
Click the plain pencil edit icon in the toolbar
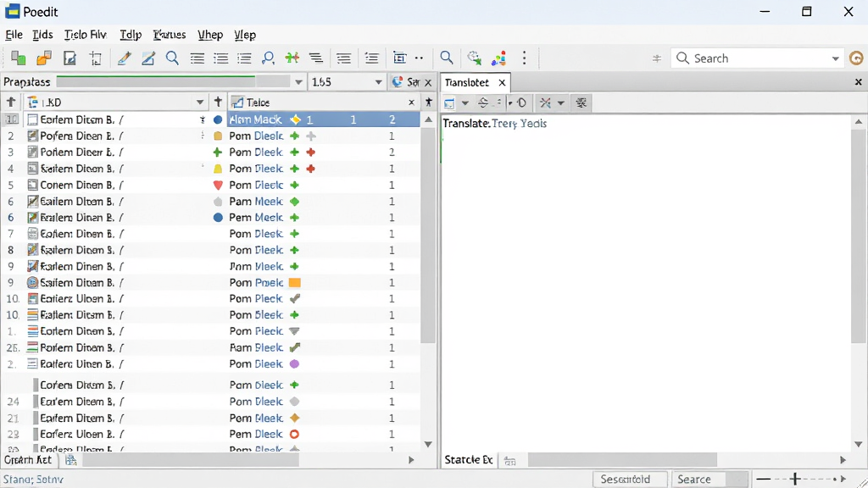click(x=124, y=58)
